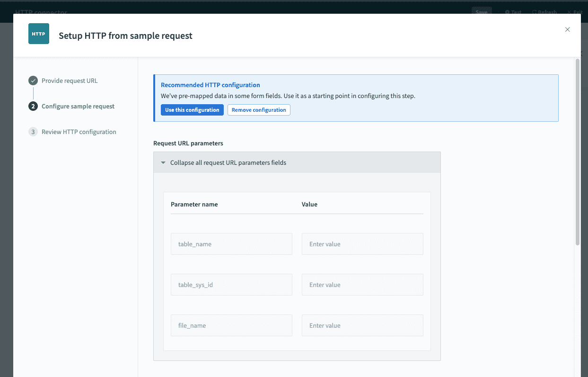Image resolution: width=588 pixels, height=377 pixels.
Task: Collapse all request URL parameters fields
Action: coord(224,162)
